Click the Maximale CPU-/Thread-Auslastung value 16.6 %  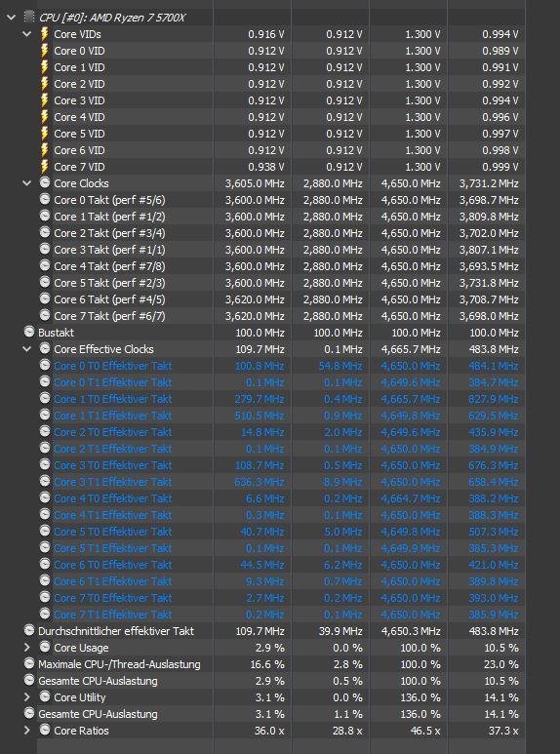coord(267,664)
